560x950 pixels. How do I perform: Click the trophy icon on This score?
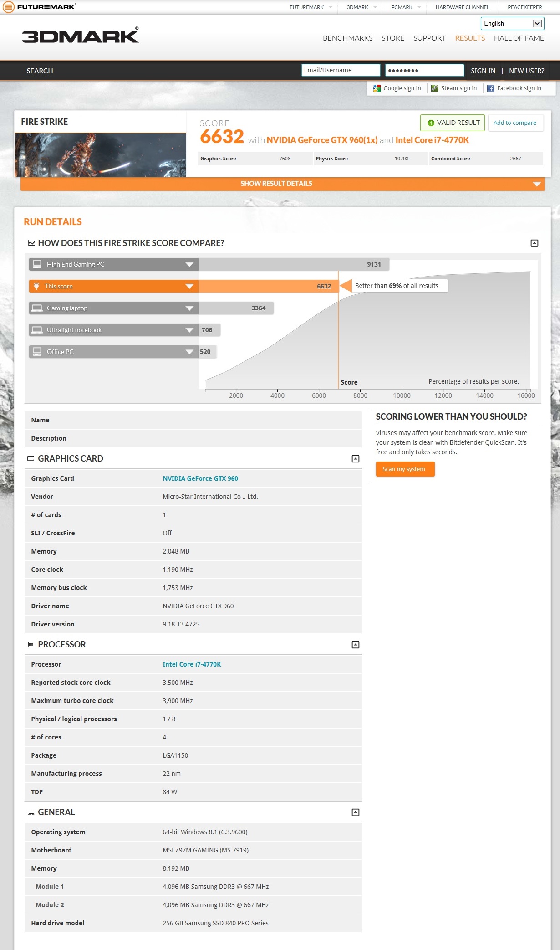[36, 286]
